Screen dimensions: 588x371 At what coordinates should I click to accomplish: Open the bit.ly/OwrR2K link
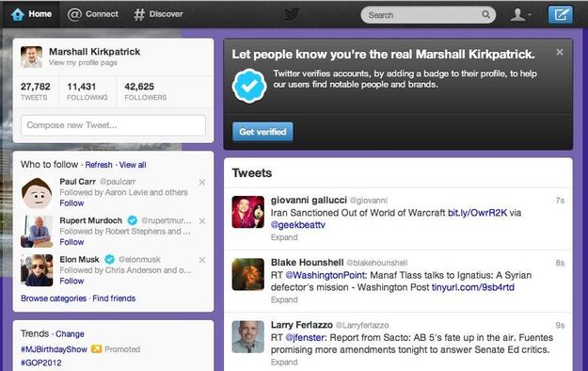click(x=477, y=213)
